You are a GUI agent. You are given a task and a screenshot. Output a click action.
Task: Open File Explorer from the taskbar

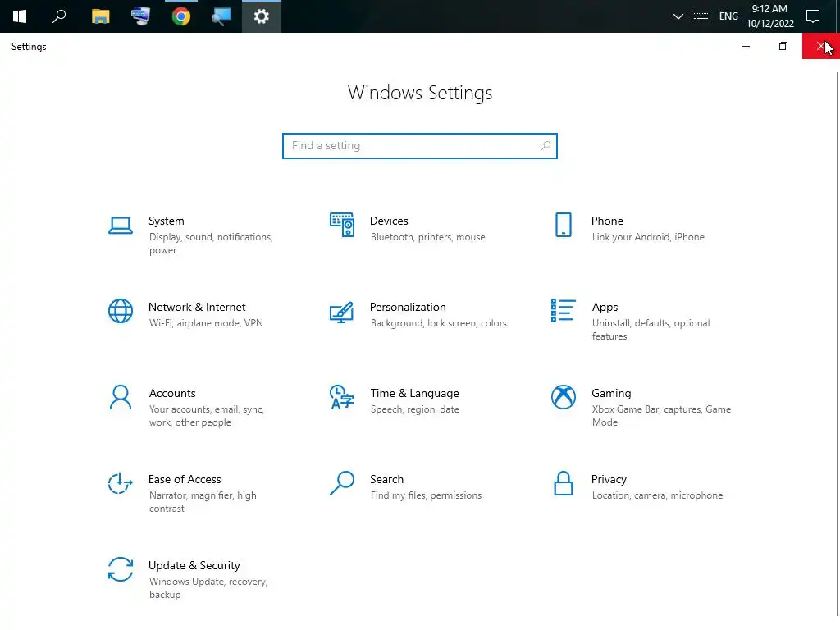click(x=100, y=16)
